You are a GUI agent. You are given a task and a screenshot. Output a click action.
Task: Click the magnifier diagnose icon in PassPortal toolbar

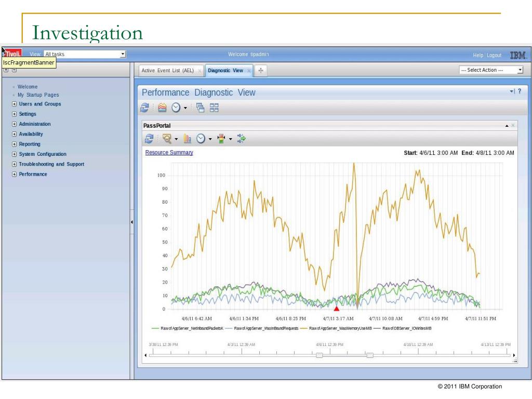(167, 138)
